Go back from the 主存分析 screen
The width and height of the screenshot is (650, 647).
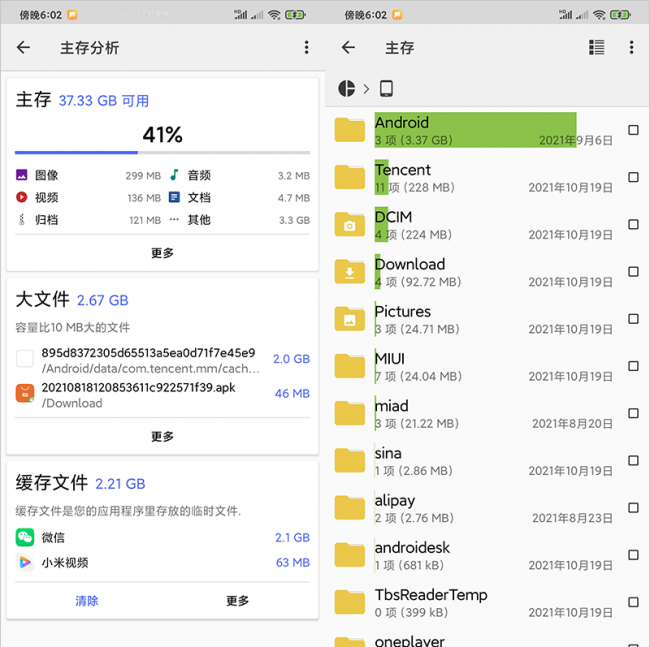[x=23, y=47]
